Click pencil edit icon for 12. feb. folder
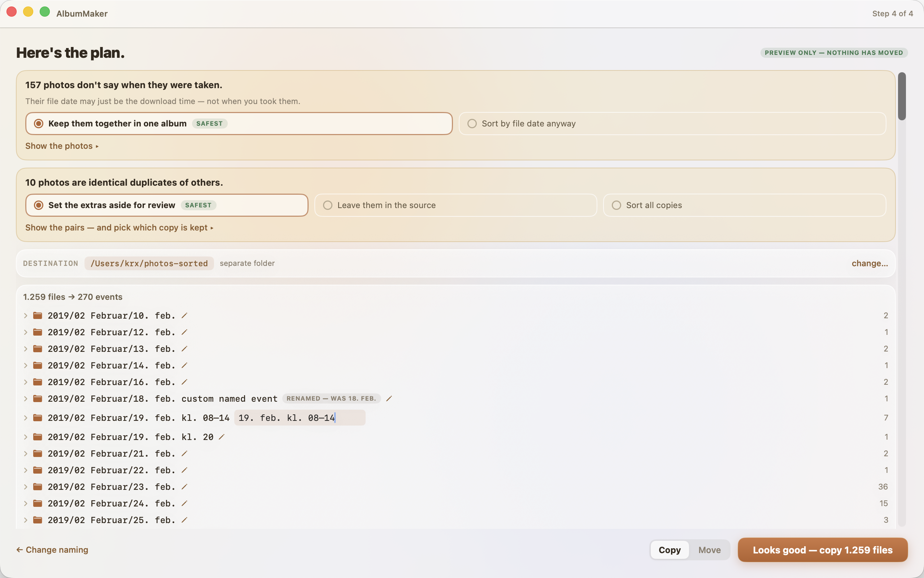924x578 pixels. (x=184, y=332)
